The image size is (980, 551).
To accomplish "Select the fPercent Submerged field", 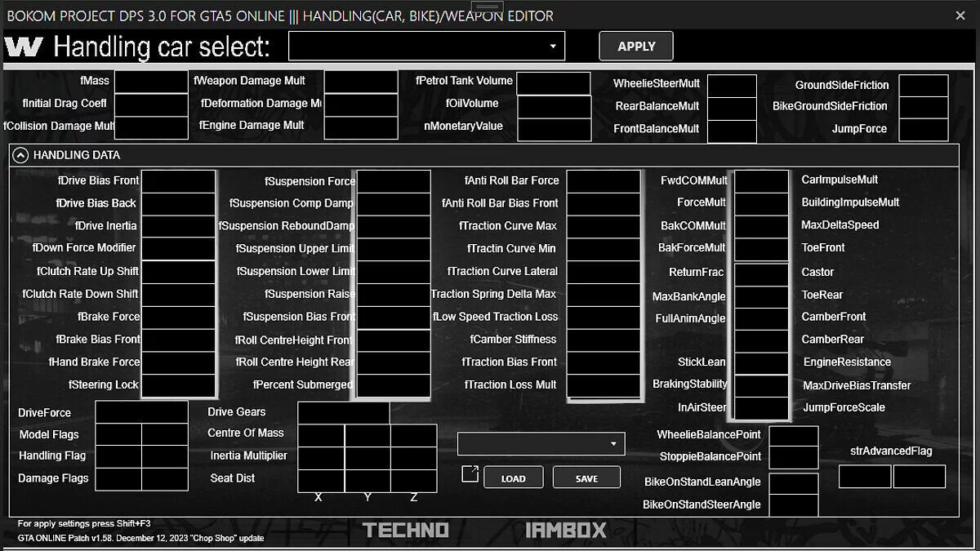I will coord(394,386).
